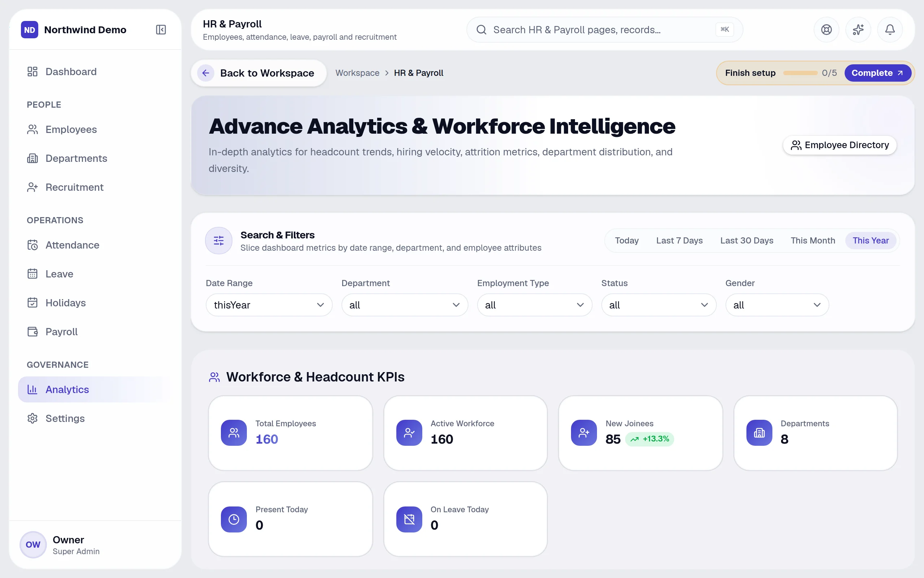Focus the HR & Payroll search field
The image size is (924, 578).
click(x=605, y=29)
